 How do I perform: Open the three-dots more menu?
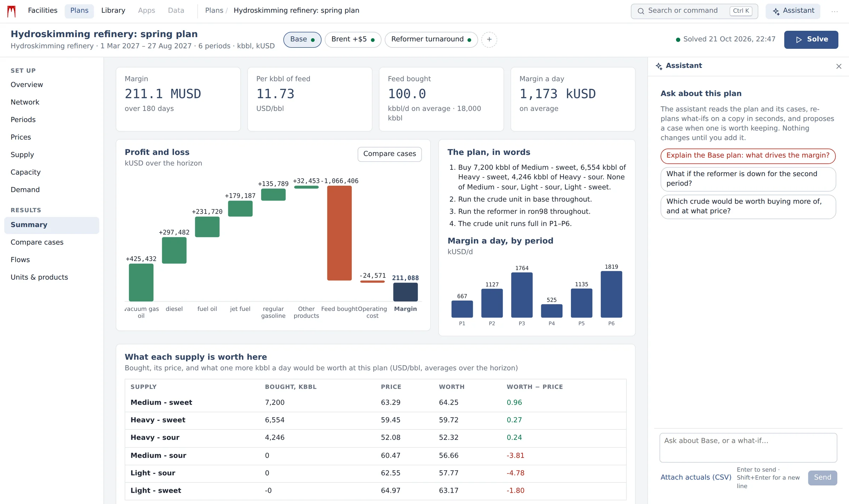tap(834, 11)
